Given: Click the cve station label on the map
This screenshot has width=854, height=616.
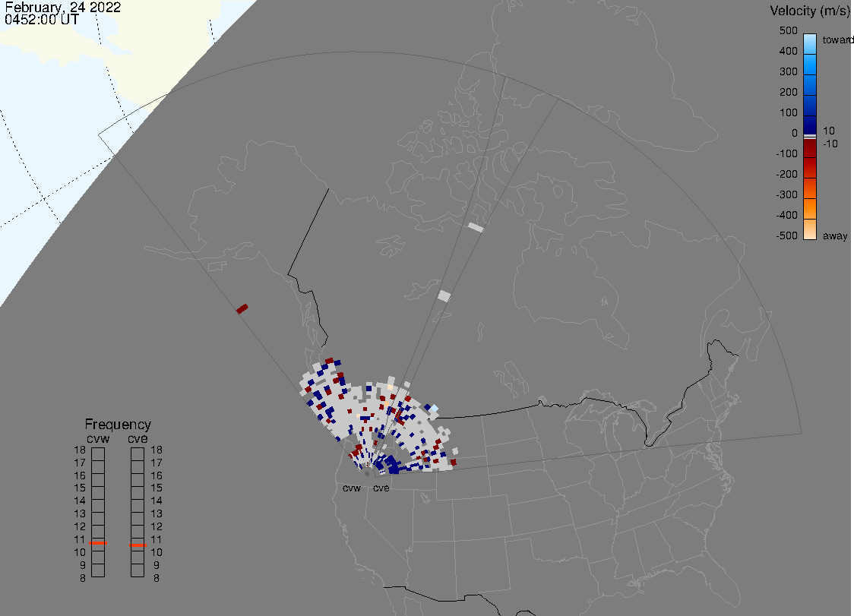Looking at the screenshot, I should (x=381, y=488).
